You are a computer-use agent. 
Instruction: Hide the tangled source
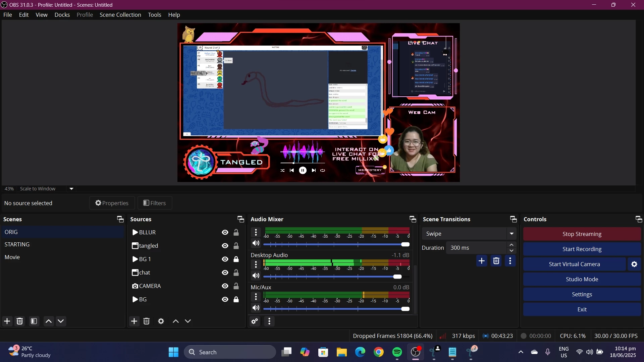click(x=225, y=246)
